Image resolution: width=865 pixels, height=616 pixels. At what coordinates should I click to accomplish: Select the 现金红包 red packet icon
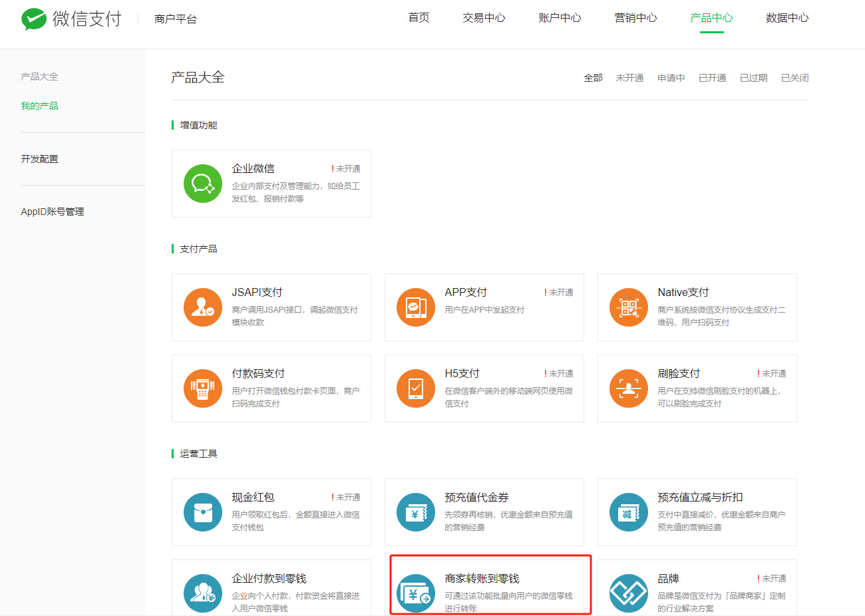pyautogui.click(x=203, y=512)
